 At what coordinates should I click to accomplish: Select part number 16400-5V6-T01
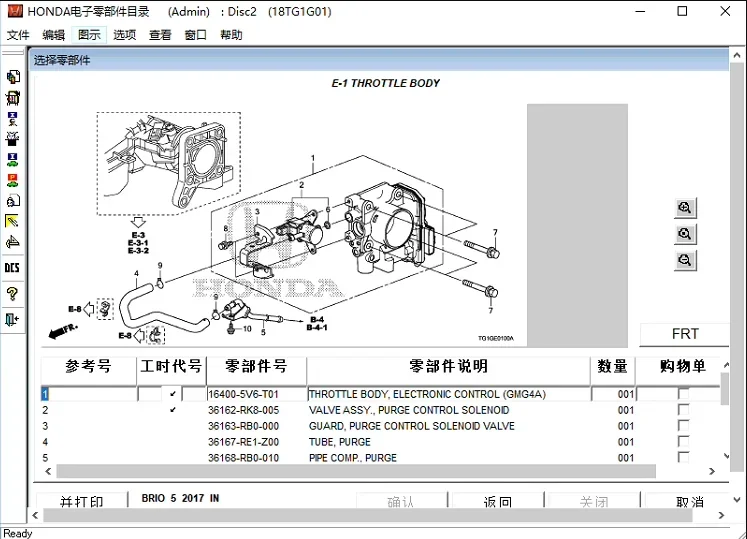pyautogui.click(x=243, y=395)
